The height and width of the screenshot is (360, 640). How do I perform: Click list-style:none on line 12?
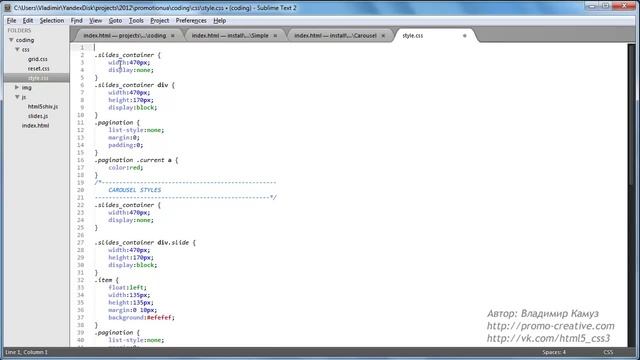click(x=136, y=130)
